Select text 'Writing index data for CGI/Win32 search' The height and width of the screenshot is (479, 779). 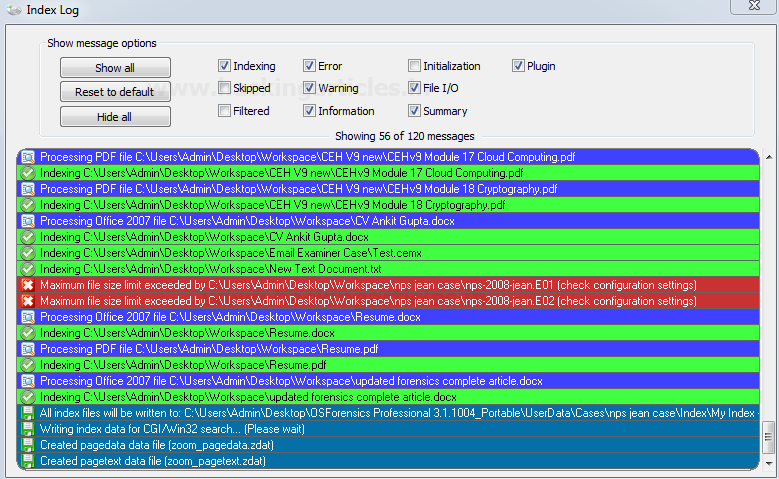click(137, 429)
